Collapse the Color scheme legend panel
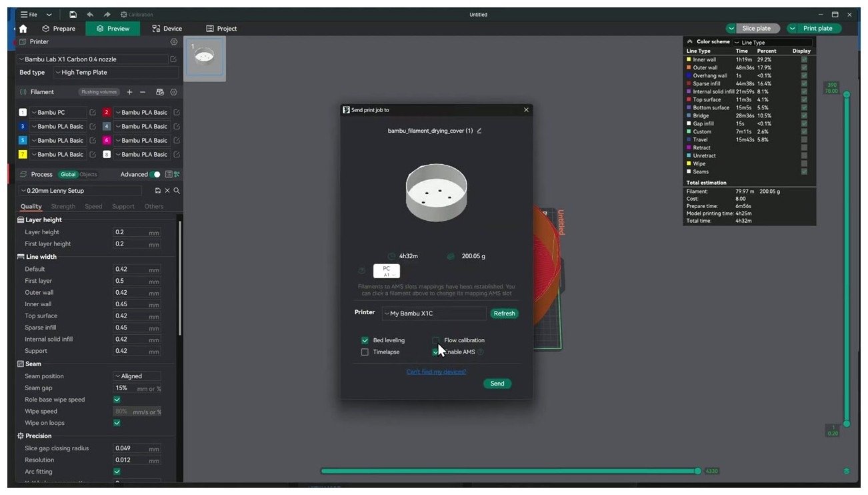 pos(690,41)
